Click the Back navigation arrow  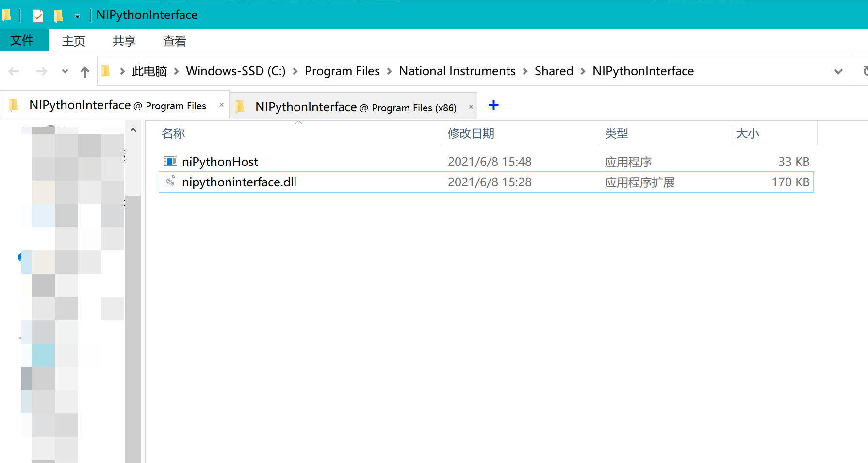pos(14,71)
